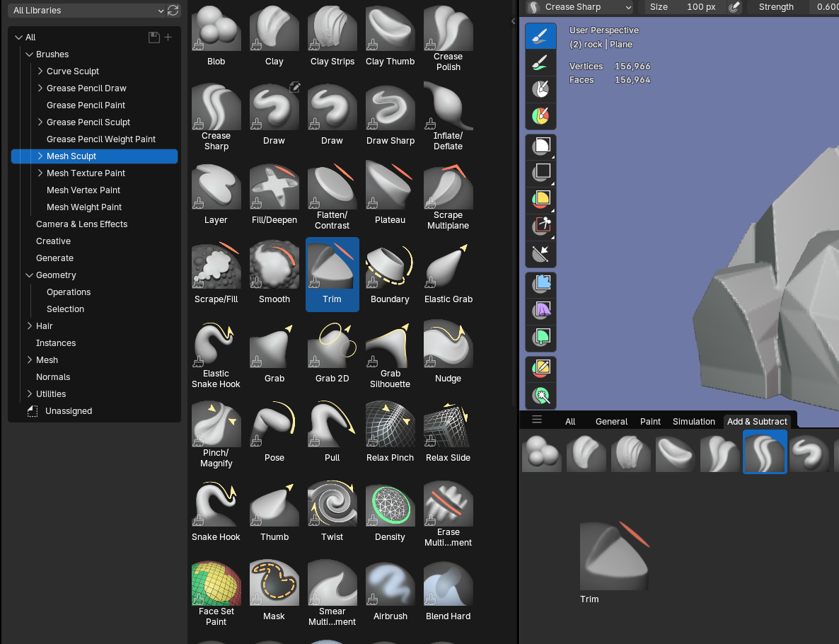Image resolution: width=839 pixels, height=644 pixels.
Task: Switch to the Simulation tab
Action: (693, 421)
